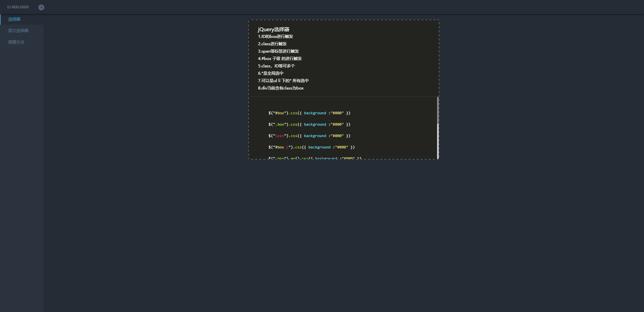This screenshot has height=312, width=644.
Task: Select the line 2.class进行触发
Action: pos(272,44)
